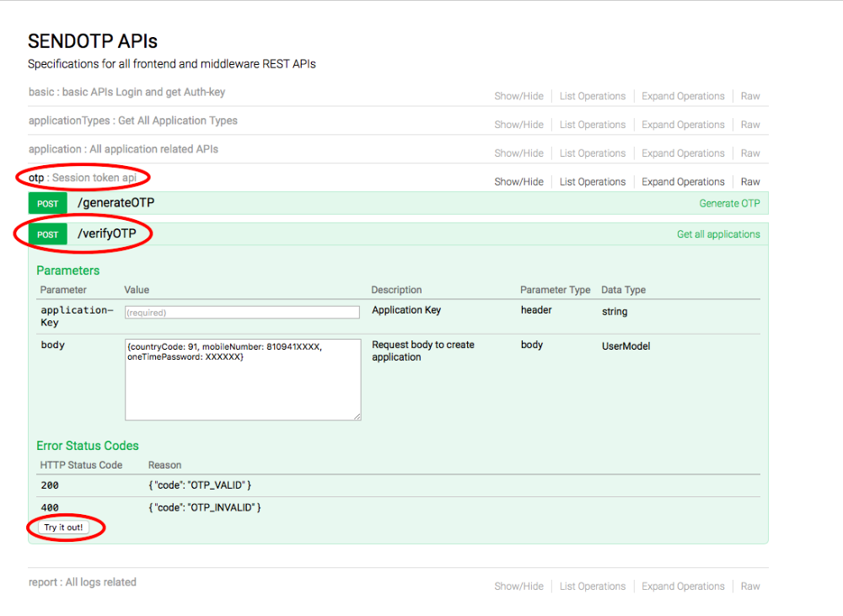The width and height of the screenshot is (843, 616).
Task: Expand the application related APIs heading
Action: (x=123, y=149)
